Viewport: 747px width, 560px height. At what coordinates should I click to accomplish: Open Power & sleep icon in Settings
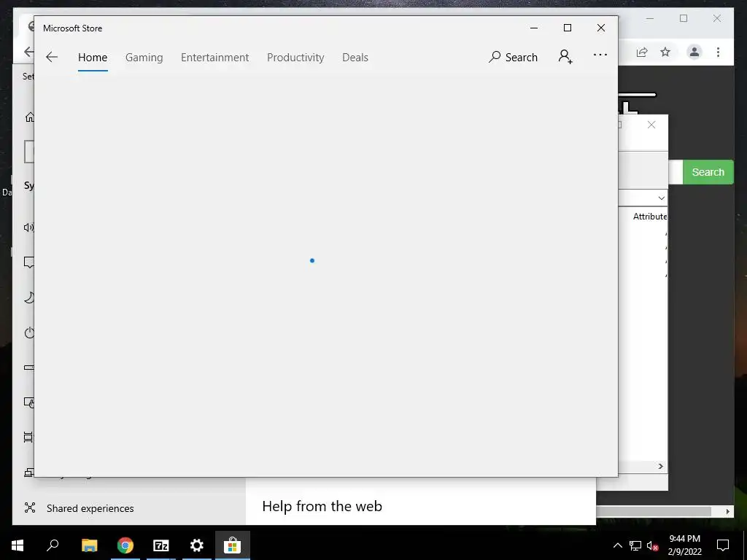click(x=29, y=332)
